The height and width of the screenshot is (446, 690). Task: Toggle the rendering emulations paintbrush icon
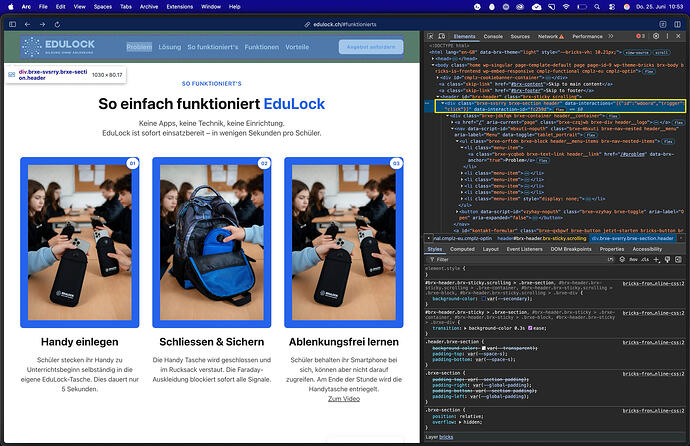(668, 260)
